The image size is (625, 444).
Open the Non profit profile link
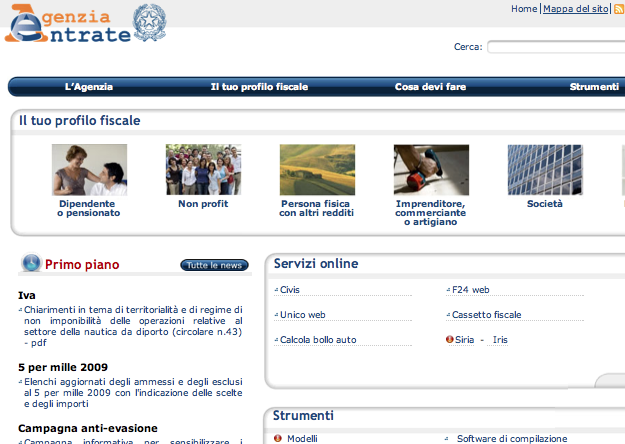203,204
